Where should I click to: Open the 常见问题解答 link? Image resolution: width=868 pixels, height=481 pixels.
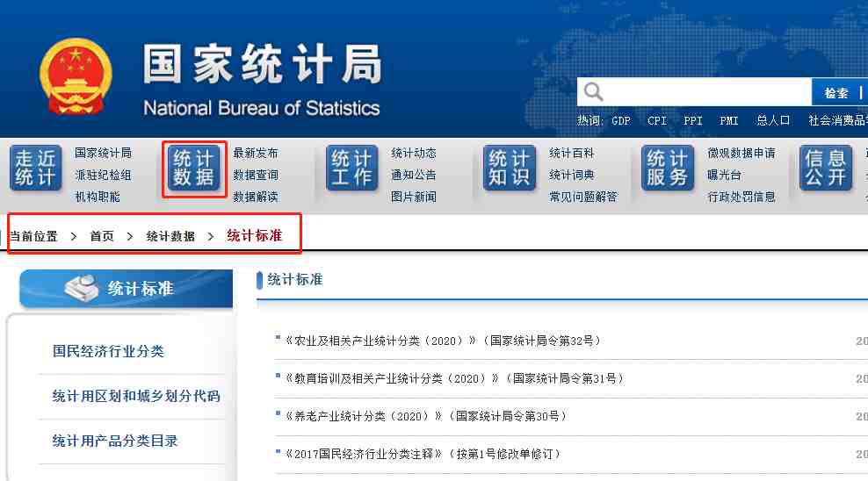[582, 197]
